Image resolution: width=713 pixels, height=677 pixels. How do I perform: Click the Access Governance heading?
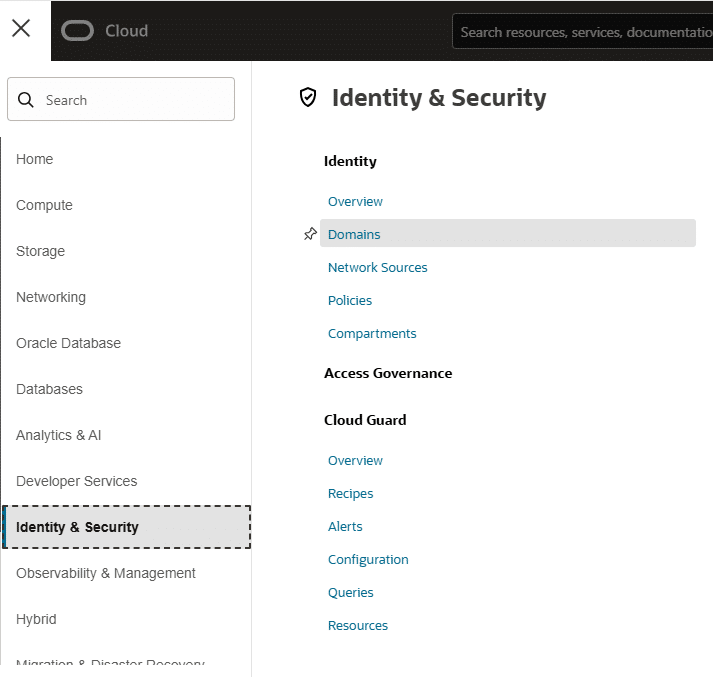pos(388,373)
